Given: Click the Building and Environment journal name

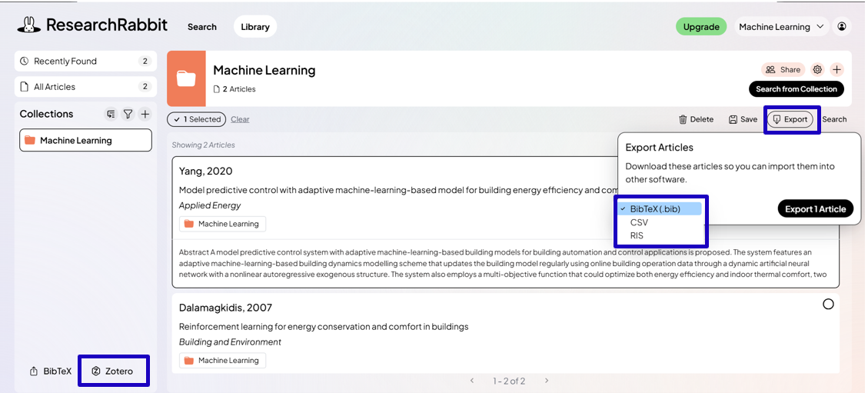Looking at the screenshot, I should point(230,342).
